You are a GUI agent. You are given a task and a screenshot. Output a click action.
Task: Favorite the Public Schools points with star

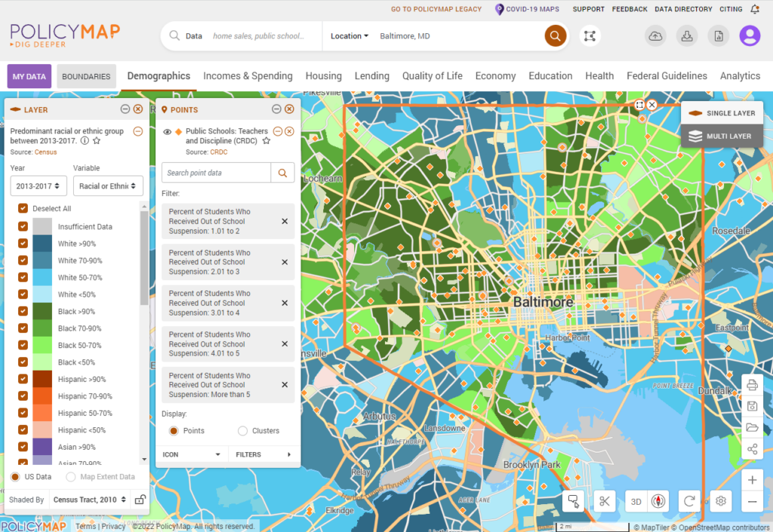pos(266,141)
